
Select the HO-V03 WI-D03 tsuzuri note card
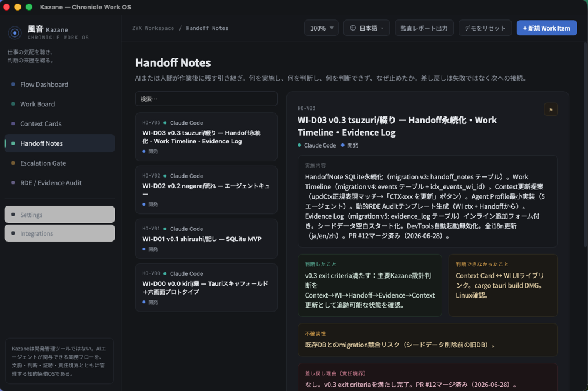(x=206, y=137)
